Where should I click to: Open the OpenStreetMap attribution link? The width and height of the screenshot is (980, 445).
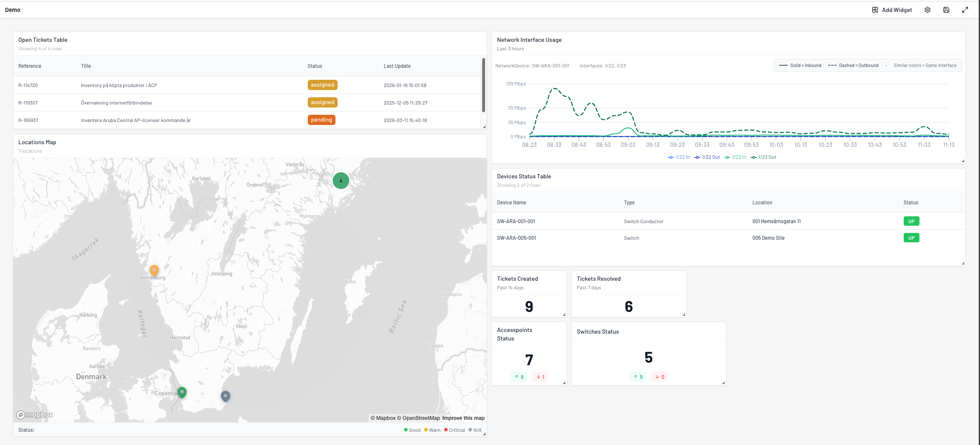(x=420, y=418)
